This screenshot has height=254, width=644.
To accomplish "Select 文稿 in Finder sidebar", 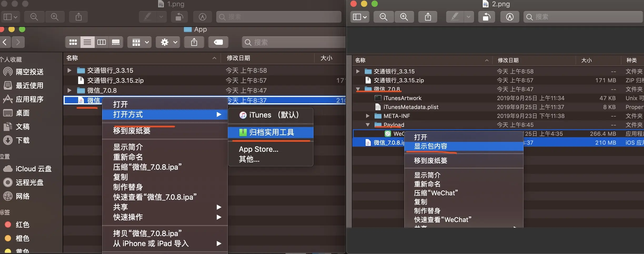I will (x=16, y=126).
